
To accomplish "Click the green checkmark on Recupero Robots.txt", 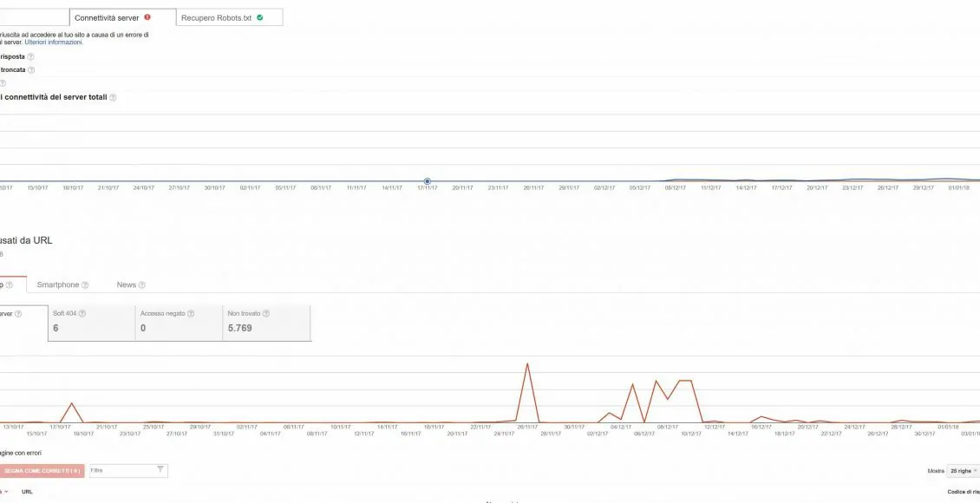I will pyautogui.click(x=259, y=17).
